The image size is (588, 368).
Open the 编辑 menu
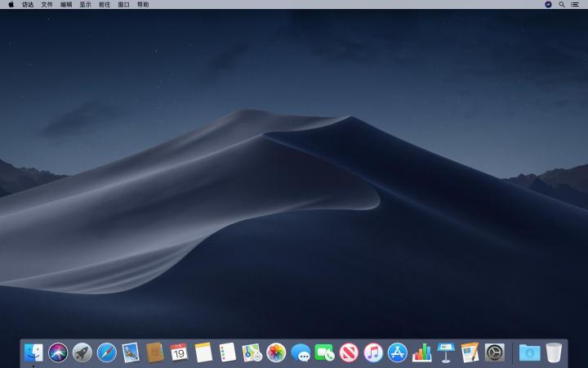[66, 5]
